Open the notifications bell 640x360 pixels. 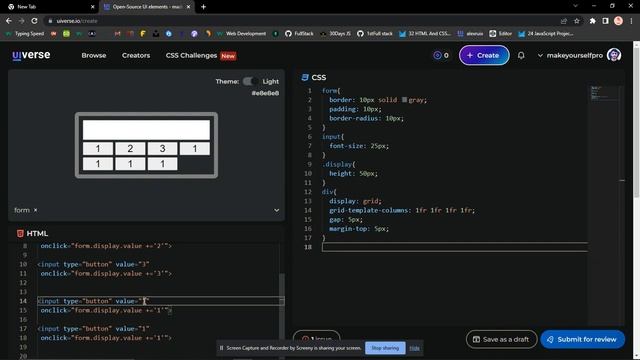click(x=521, y=55)
